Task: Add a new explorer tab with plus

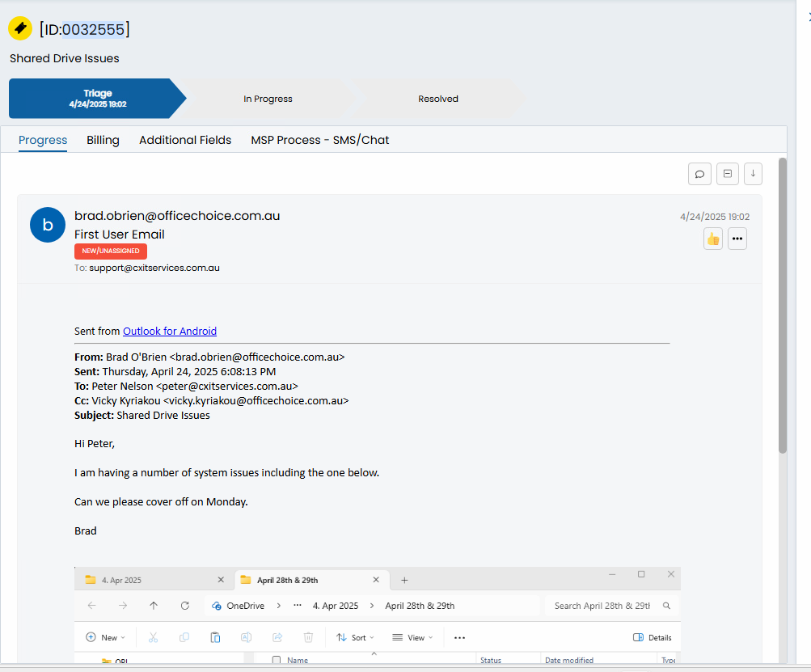Action: (x=404, y=581)
